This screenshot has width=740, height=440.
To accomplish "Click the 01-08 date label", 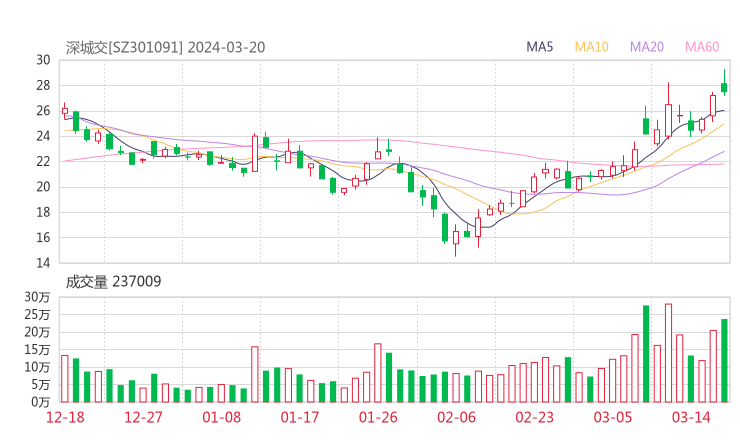I will [221, 417].
